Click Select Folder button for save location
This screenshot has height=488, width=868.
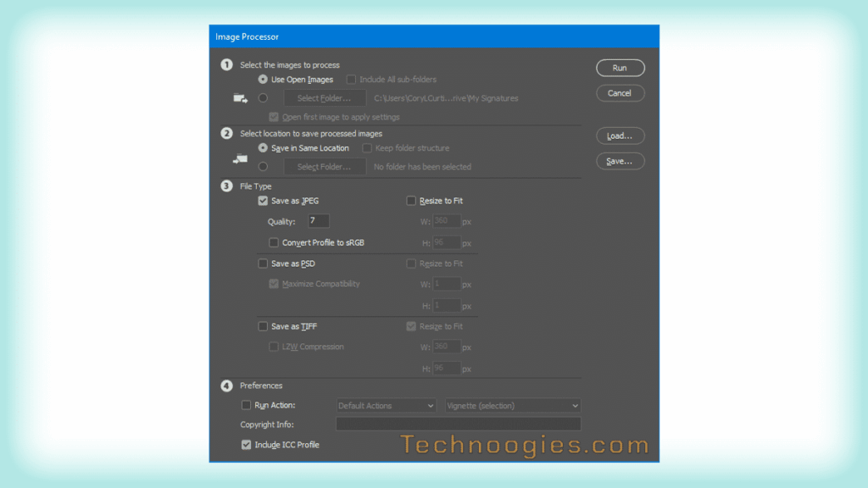(x=325, y=167)
